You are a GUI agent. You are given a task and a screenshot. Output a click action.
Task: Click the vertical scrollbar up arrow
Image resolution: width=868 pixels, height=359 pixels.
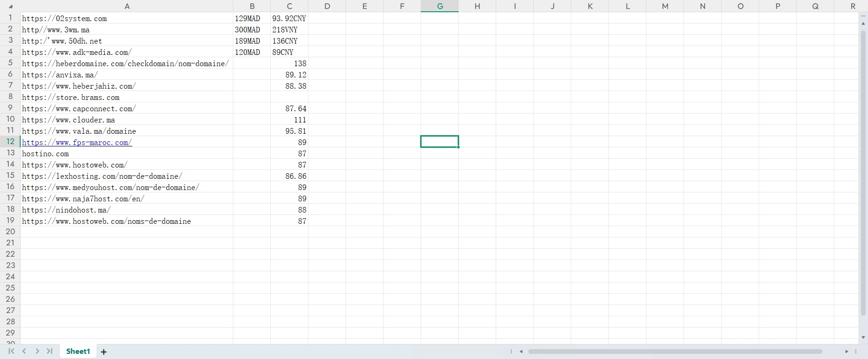coord(863,23)
